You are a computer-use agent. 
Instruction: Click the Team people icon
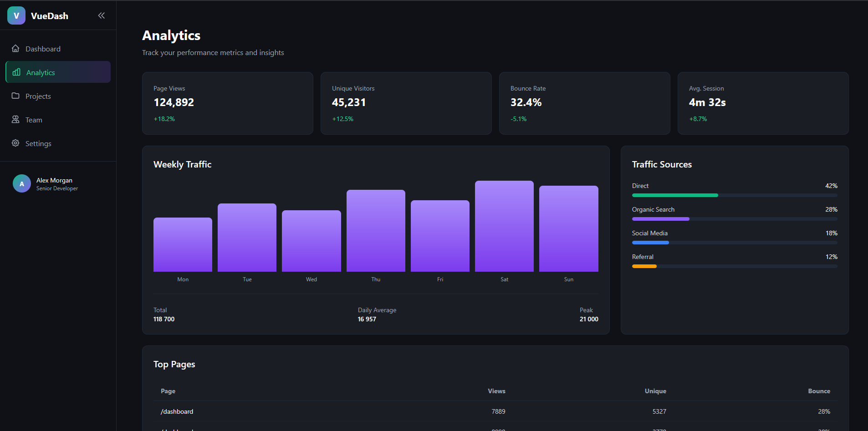[x=15, y=119]
